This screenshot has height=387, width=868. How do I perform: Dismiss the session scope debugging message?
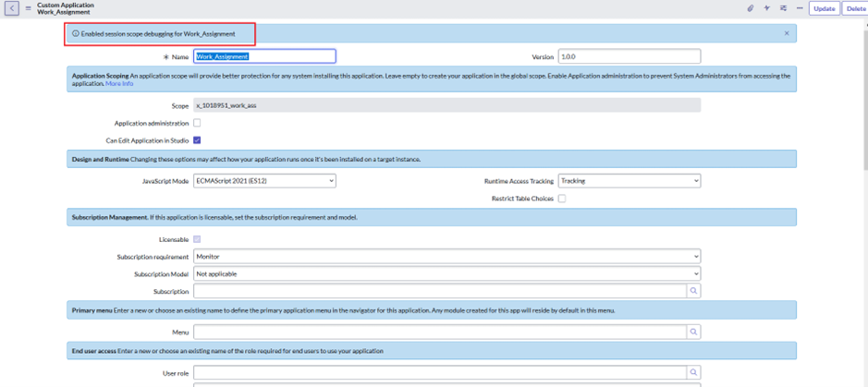pos(787,33)
